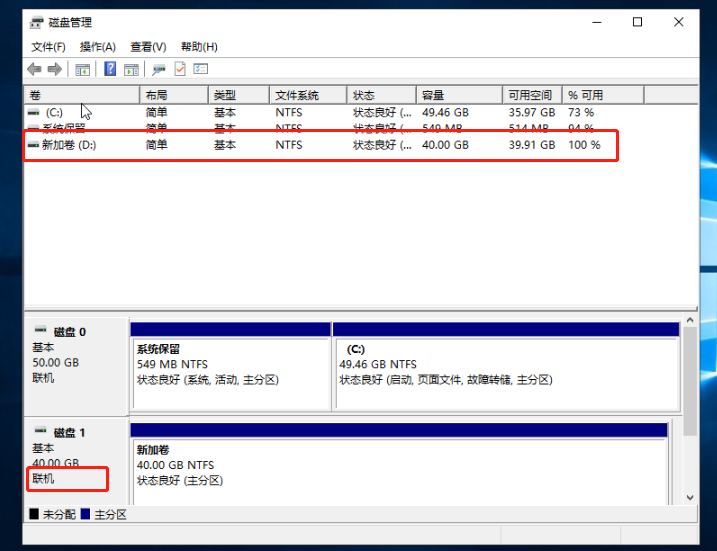Open the 查看(V) menu
717x551 pixels.
tap(148, 47)
